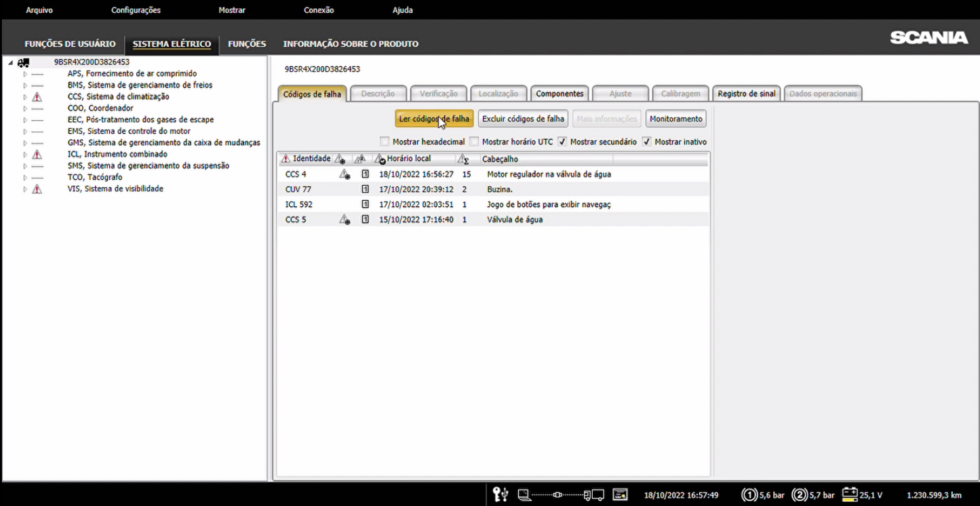Click the warning icon next to VIS system
Image resolution: width=980 pixels, height=506 pixels.
click(37, 189)
